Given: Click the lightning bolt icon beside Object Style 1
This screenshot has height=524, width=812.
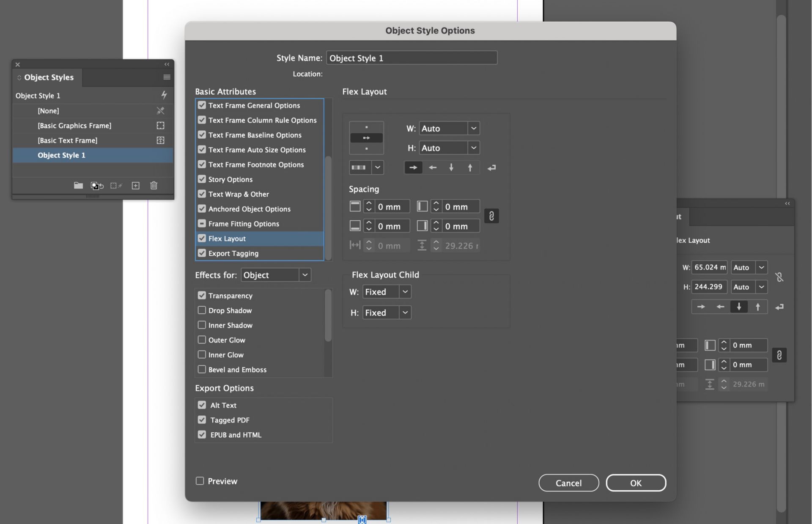Looking at the screenshot, I should 165,95.
